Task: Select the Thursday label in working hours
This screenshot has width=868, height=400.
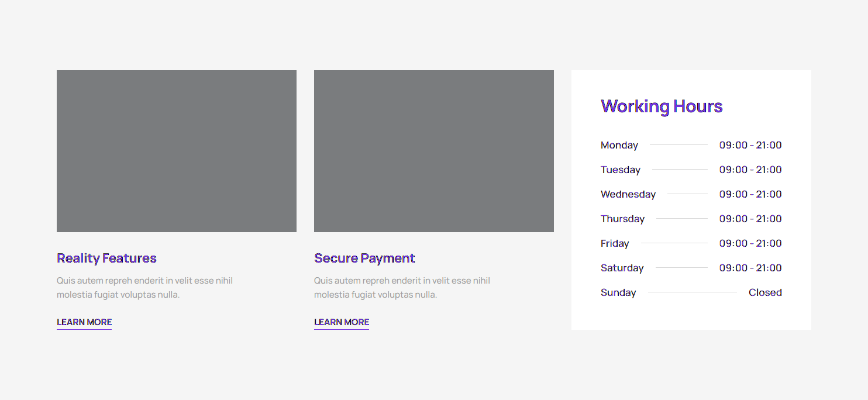Action: tap(622, 219)
